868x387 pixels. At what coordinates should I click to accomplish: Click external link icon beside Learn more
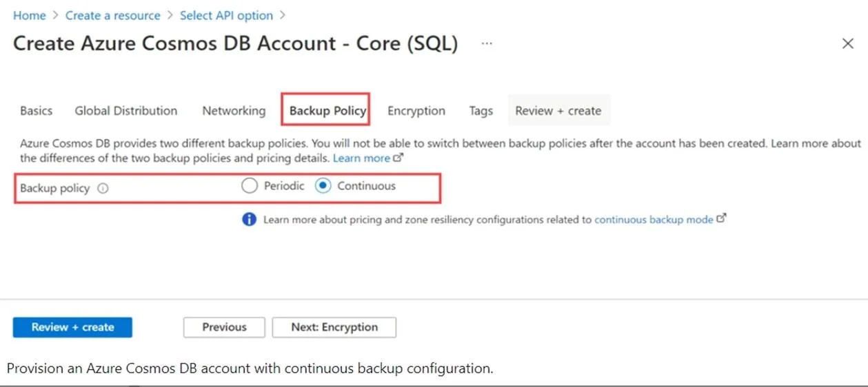pyautogui.click(x=398, y=158)
